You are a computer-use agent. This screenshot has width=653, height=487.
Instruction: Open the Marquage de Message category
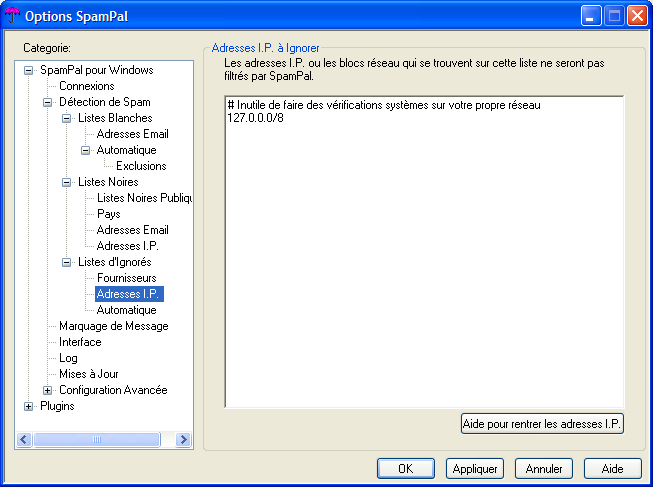tap(114, 326)
